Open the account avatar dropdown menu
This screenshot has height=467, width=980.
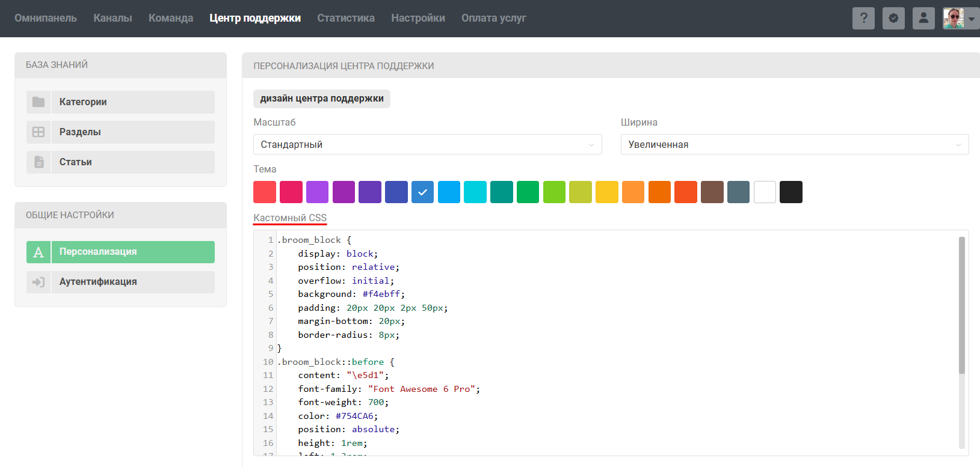click(961, 18)
